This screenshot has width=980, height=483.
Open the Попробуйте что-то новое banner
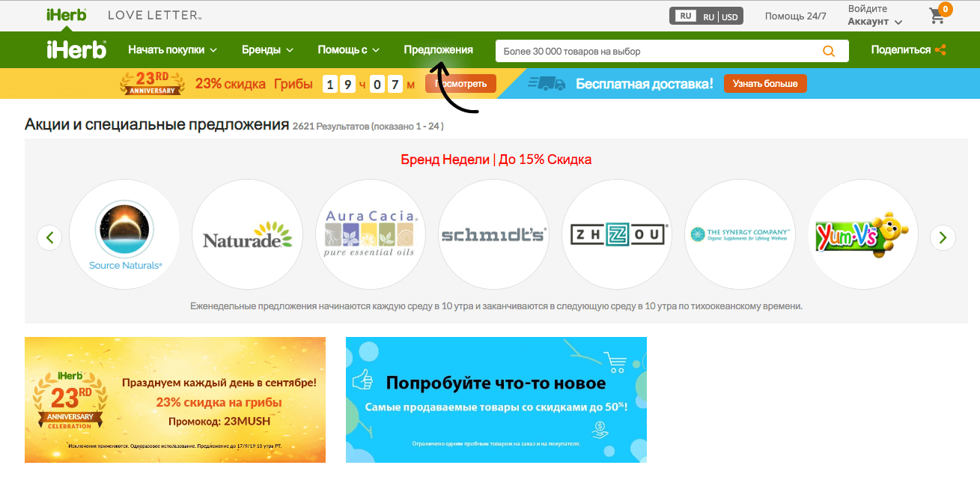[x=496, y=400]
